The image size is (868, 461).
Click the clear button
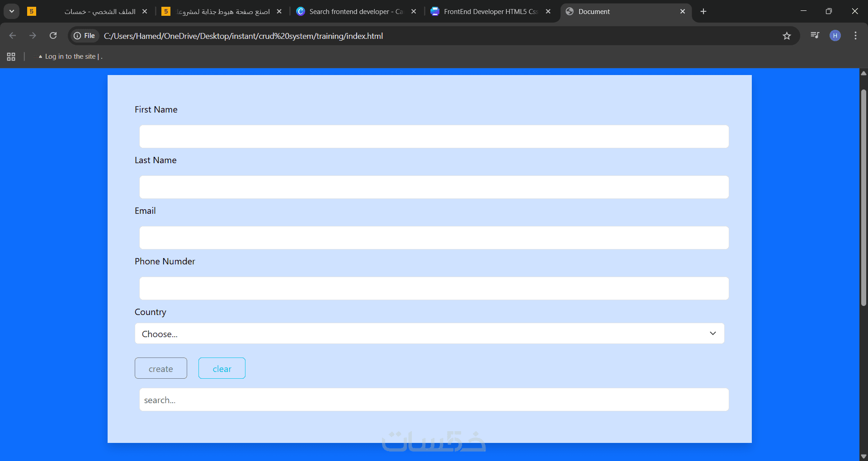222,368
